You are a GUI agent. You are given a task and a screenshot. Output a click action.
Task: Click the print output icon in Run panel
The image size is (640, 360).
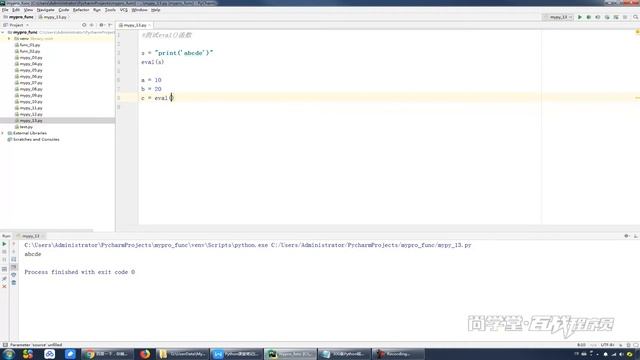click(13, 275)
